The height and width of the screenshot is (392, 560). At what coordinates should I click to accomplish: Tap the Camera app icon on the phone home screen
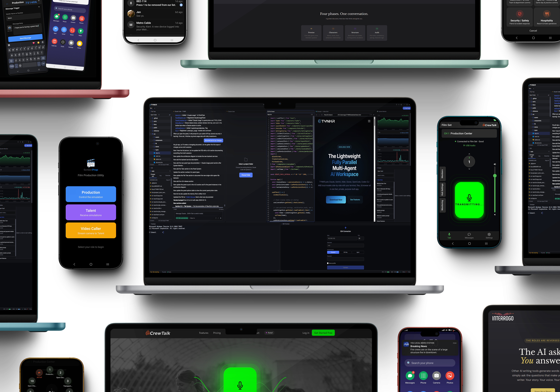pos(436,376)
